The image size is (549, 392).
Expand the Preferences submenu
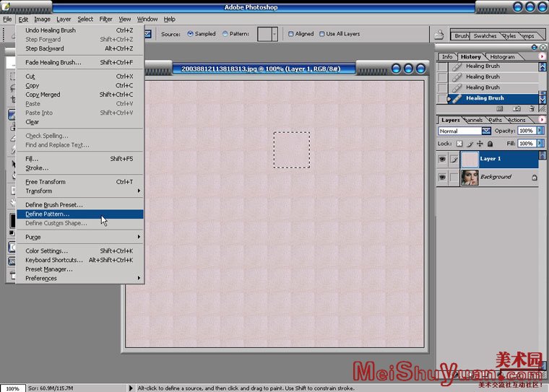point(139,278)
